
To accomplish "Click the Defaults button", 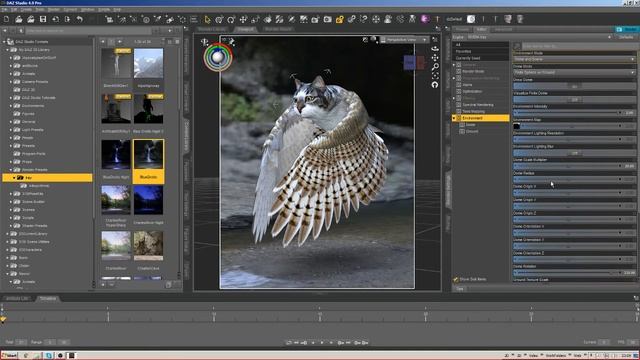I will tap(626, 37).
